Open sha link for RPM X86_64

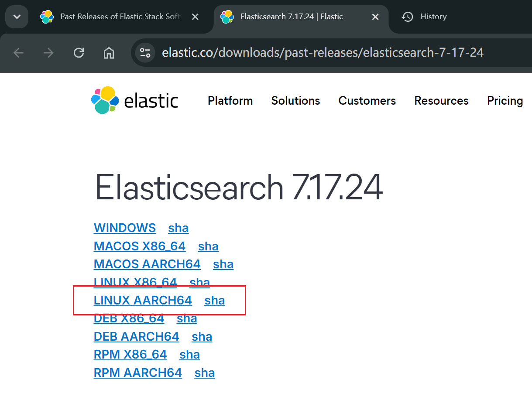[x=190, y=355]
